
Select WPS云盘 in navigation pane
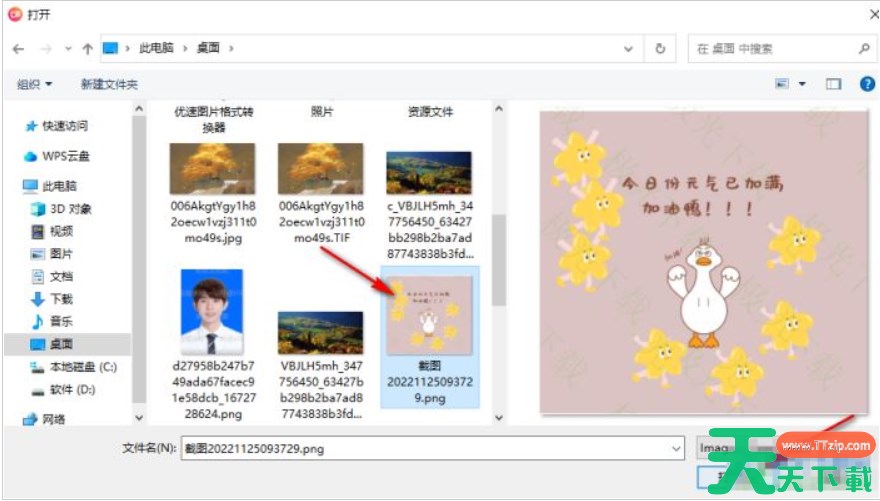[x=66, y=156]
